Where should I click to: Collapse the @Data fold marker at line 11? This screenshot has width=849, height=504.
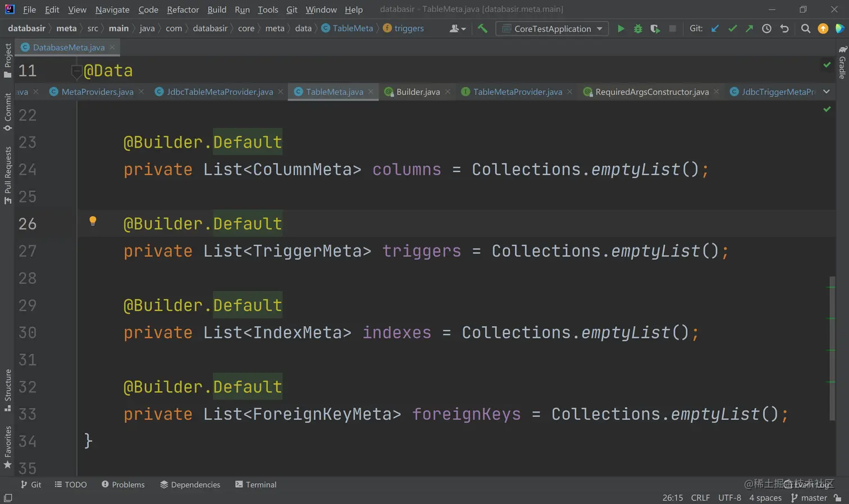(77, 71)
